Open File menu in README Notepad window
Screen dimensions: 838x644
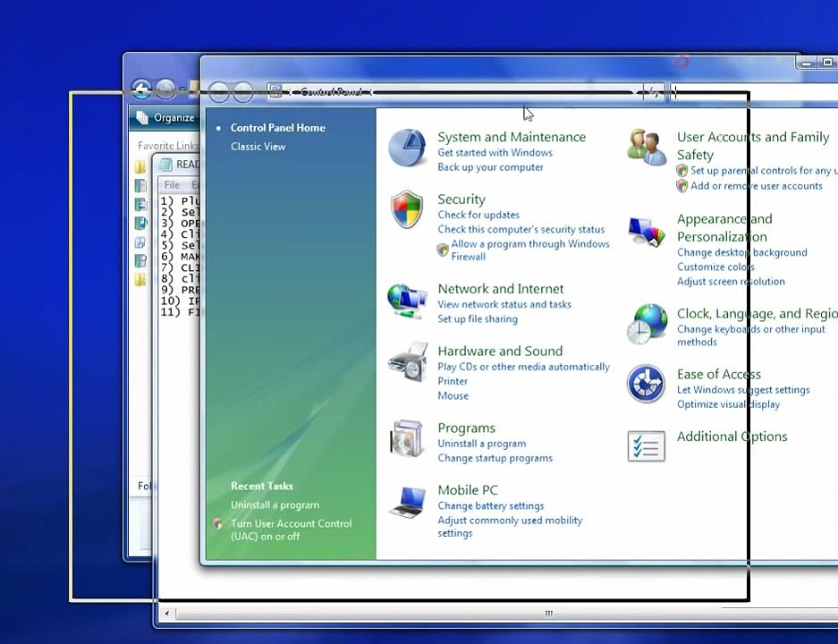coord(172,185)
